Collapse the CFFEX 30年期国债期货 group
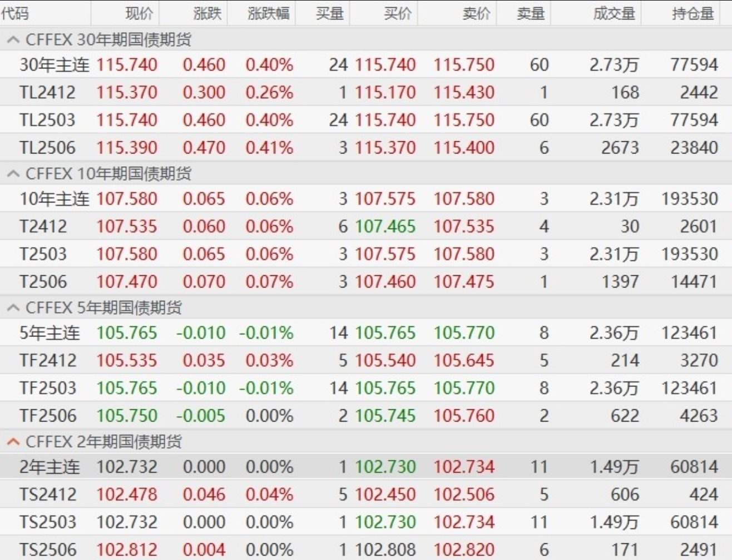Image resolution: width=732 pixels, height=560 pixels. click(x=13, y=40)
